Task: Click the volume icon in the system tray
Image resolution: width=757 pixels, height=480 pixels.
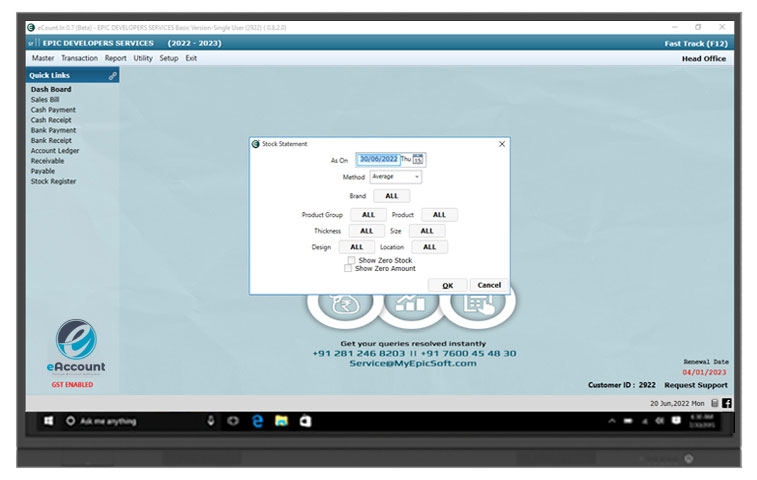Action: [x=659, y=421]
